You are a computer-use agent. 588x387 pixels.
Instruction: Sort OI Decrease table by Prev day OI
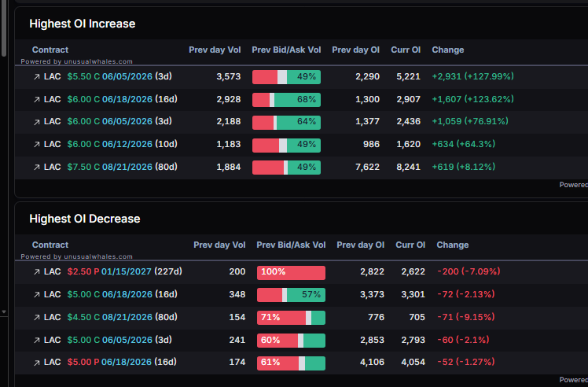(360, 245)
